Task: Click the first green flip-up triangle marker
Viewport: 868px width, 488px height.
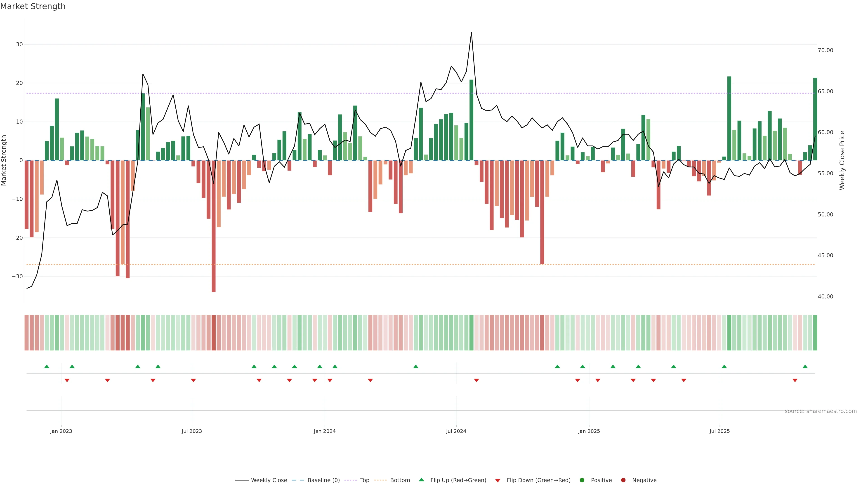Action: (47, 366)
